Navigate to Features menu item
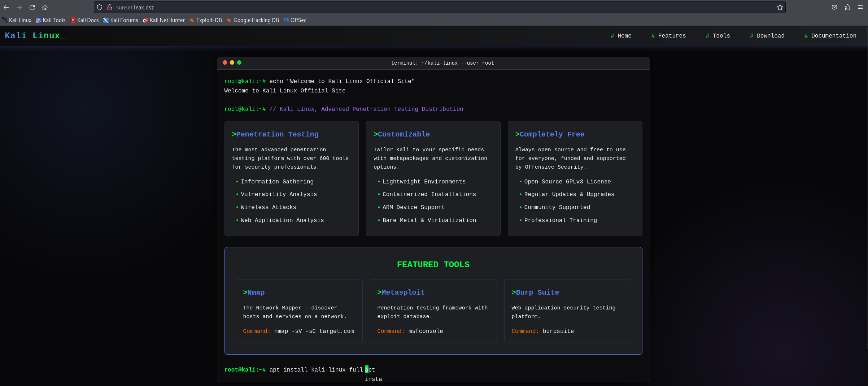Screen dimensions: 868x386 coord(668,36)
